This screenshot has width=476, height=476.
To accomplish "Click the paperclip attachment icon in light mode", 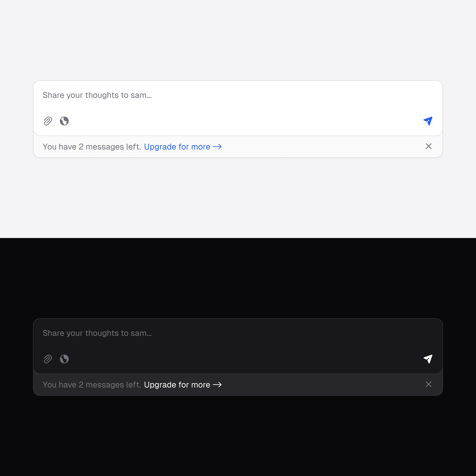I will pos(48,121).
